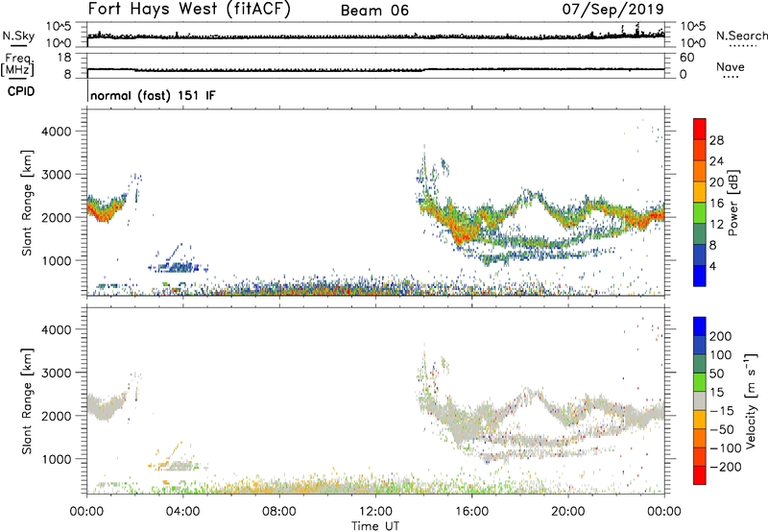The height and width of the screenshot is (532, 768).
Task: Click the 'Velocity [m s-1]' colorbar label
Action: click(x=751, y=400)
